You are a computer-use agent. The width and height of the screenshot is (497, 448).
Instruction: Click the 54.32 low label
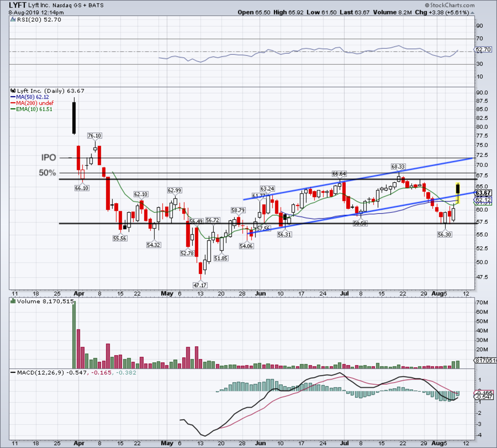(153, 245)
